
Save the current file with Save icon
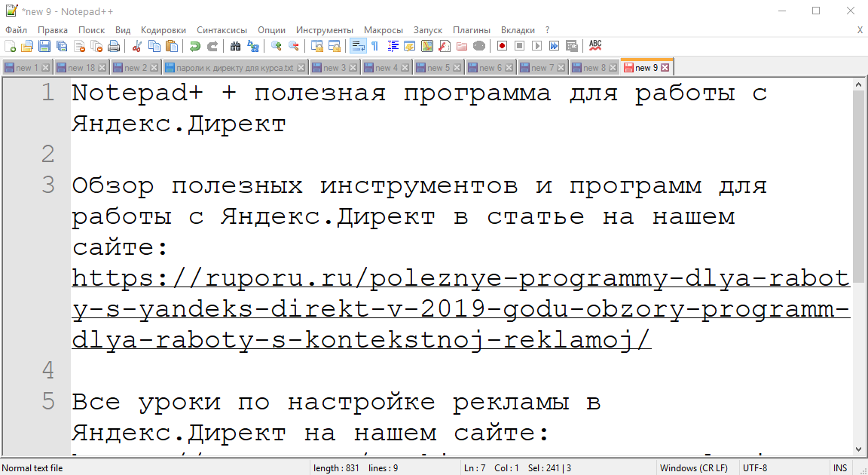pyautogui.click(x=44, y=46)
